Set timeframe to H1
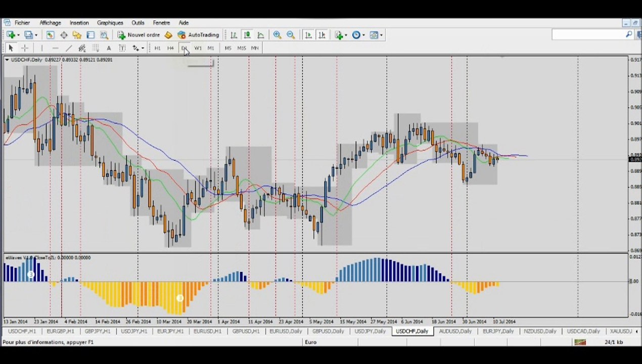Viewport: 642px width, 364px height. click(157, 48)
